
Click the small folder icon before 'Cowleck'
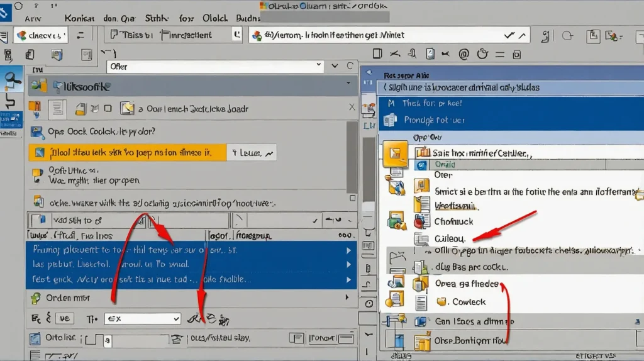[441, 302]
